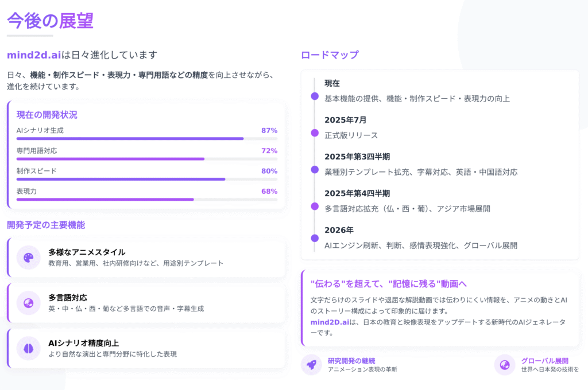Click the 2025年7月 timeline dot
The image size is (588, 390).
(315, 133)
